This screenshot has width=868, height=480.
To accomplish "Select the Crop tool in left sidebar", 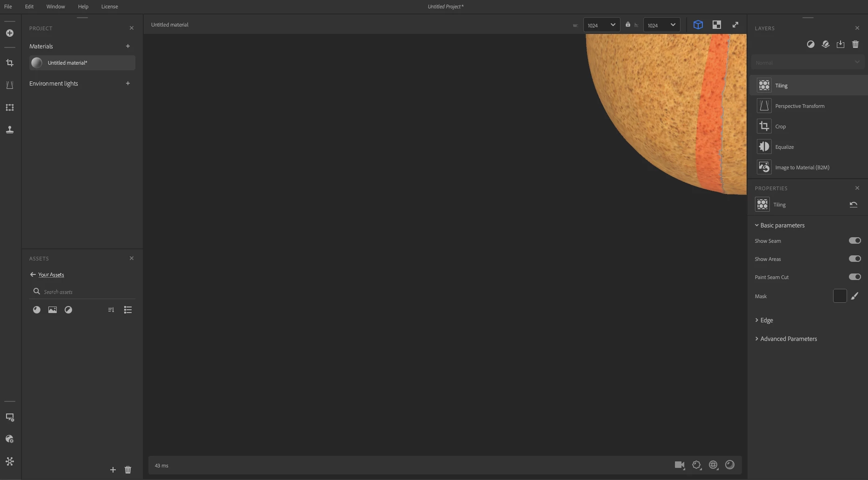I will [10, 63].
